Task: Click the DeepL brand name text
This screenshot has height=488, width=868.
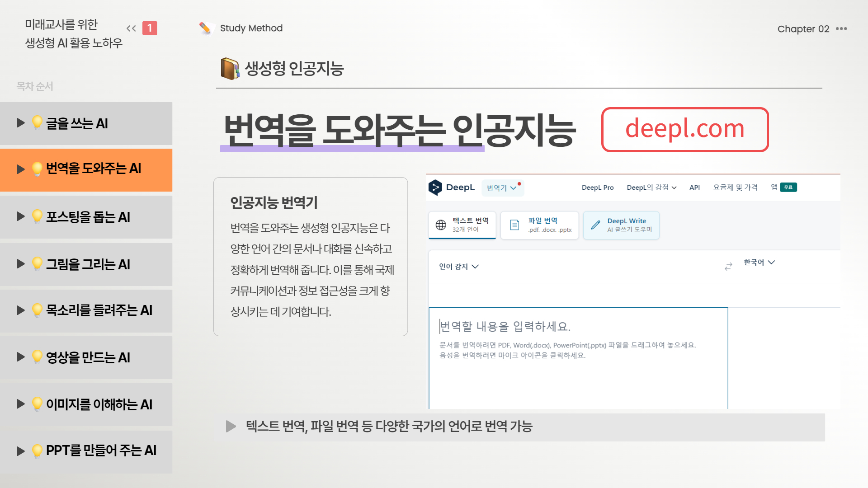Action: pos(460,187)
